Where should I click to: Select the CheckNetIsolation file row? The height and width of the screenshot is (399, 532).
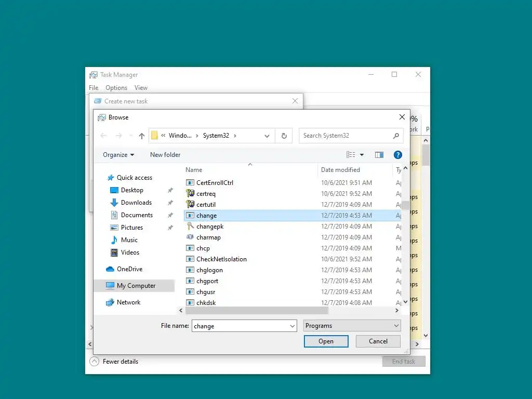pos(292,259)
